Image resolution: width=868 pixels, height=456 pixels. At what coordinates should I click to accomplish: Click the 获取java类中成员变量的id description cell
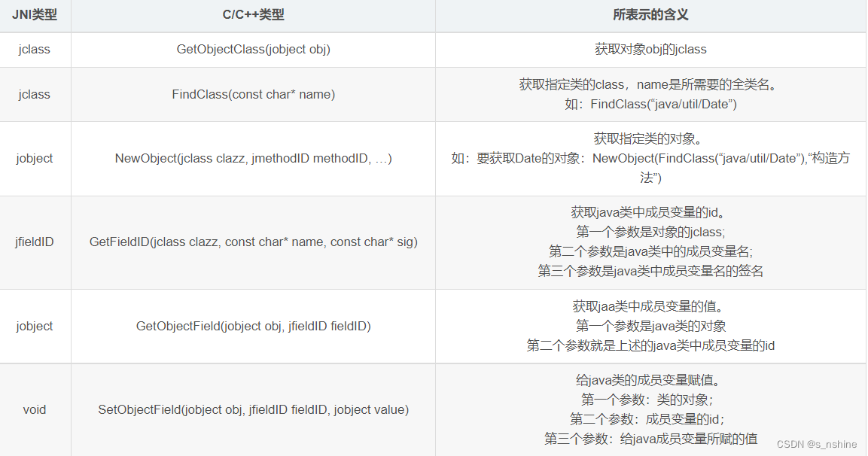tap(650, 215)
